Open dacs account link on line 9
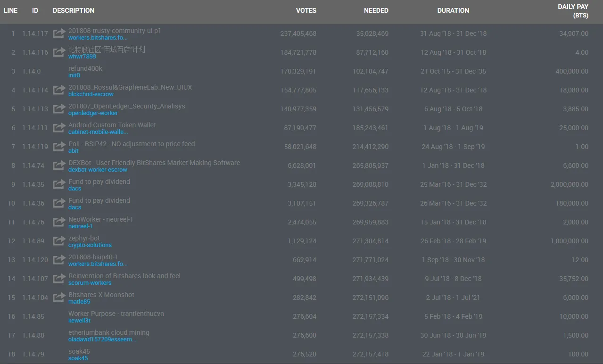603x364 pixels. pyautogui.click(x=75, y=189)
